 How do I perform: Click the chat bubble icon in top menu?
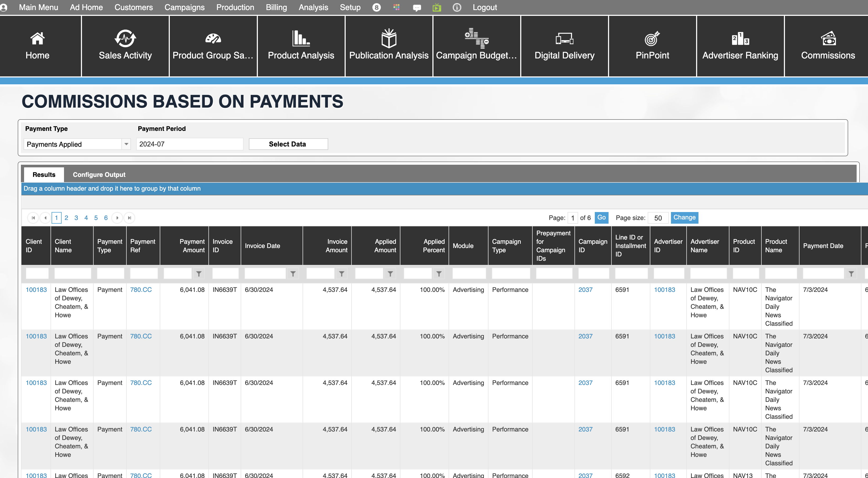click(417, 7)
